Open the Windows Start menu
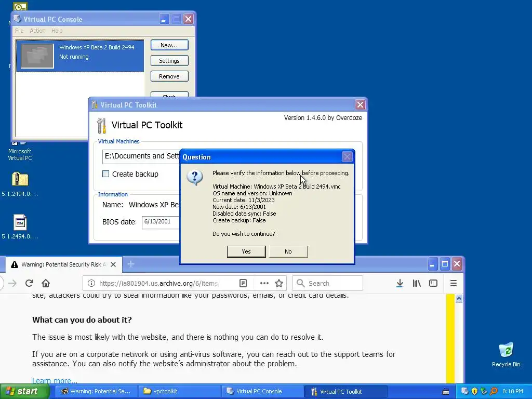532x399 pixels. [24, 391]
